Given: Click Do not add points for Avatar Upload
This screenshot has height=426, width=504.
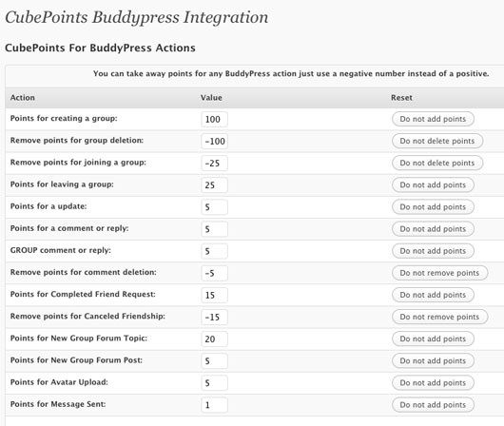Looking at the screenshot, I should 433,382.
